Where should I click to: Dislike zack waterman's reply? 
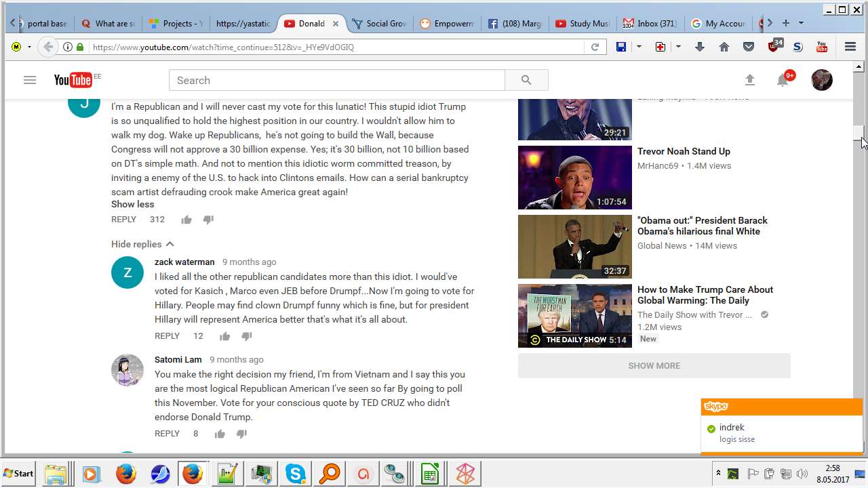pyautogui.click(x=246, y=336)
